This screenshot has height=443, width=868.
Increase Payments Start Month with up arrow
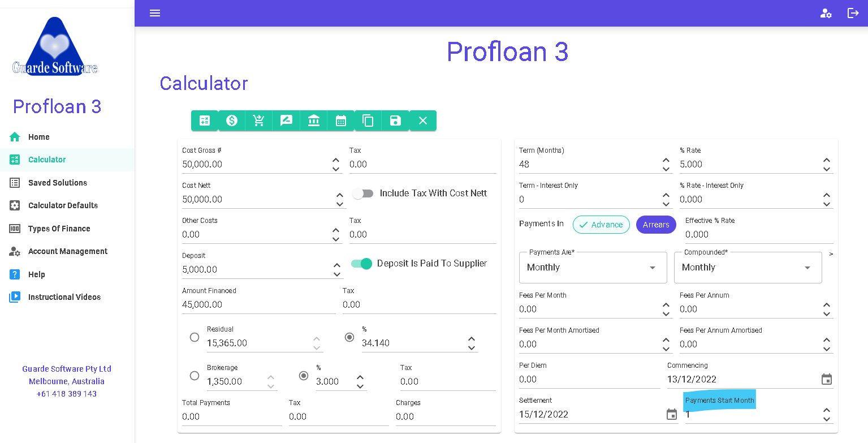[827, 410]
